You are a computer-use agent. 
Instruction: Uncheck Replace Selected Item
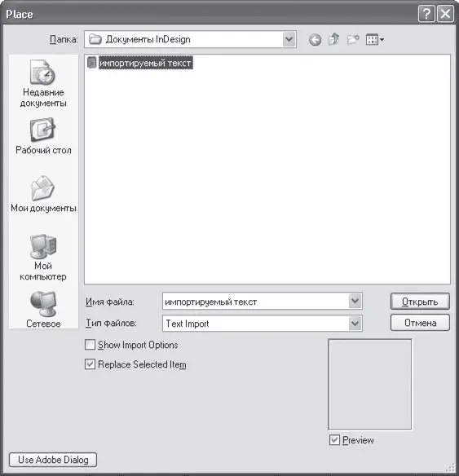click(90, 364)
